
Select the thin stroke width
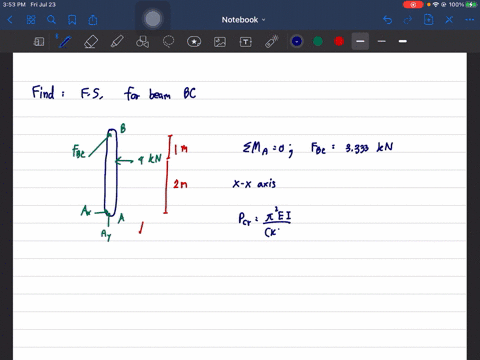click(x=382, y=41)
